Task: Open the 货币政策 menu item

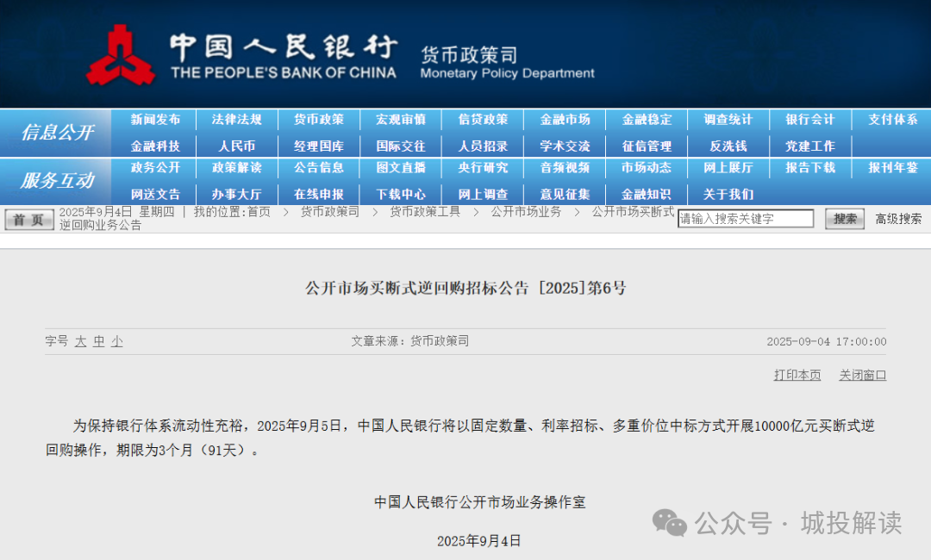Action: pos(319,120)
